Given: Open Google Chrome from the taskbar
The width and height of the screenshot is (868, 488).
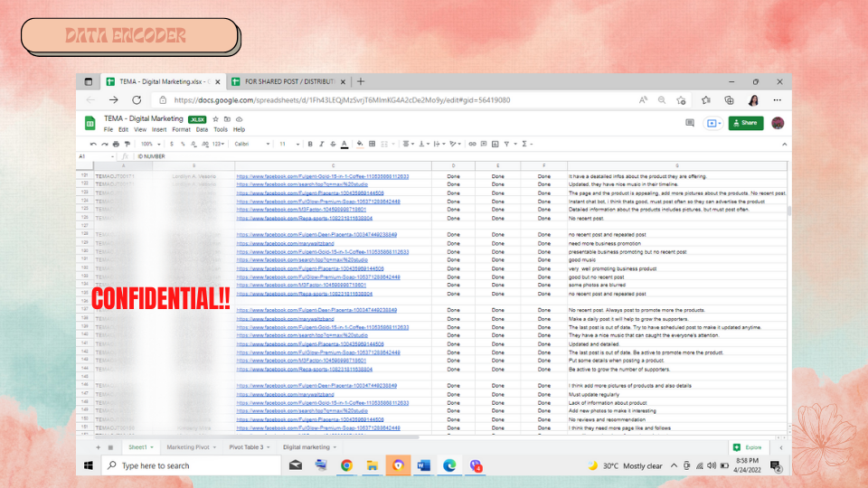Looking at the screenshot, I should coord(346,466).
